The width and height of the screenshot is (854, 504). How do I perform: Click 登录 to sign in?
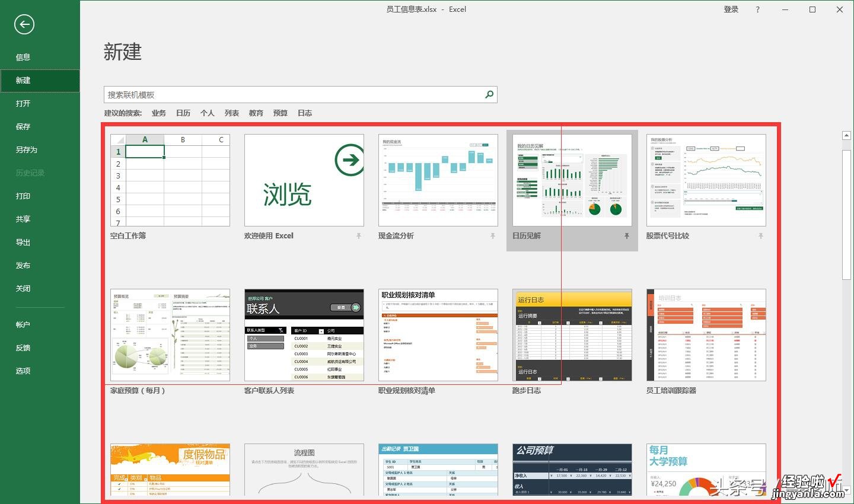coord(731,9)
